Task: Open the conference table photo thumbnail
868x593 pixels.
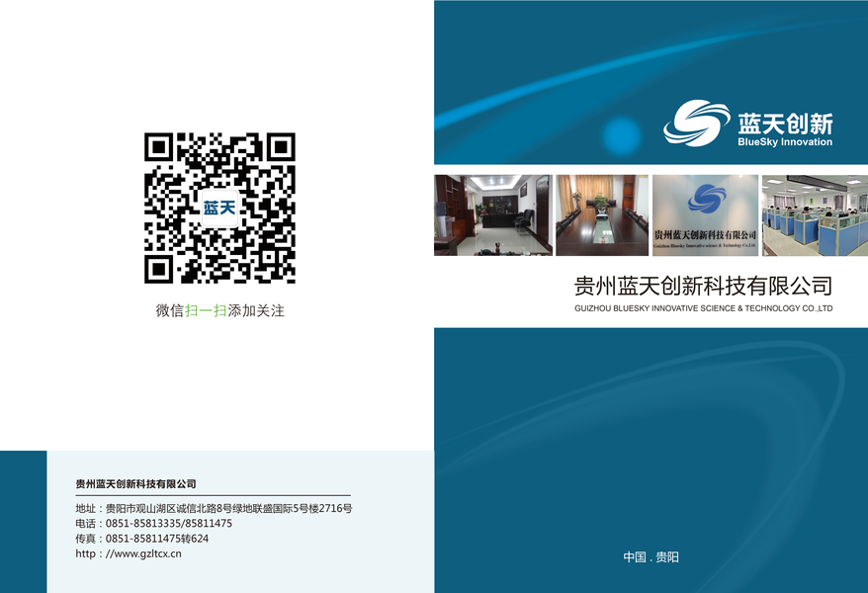Action: 602,215
